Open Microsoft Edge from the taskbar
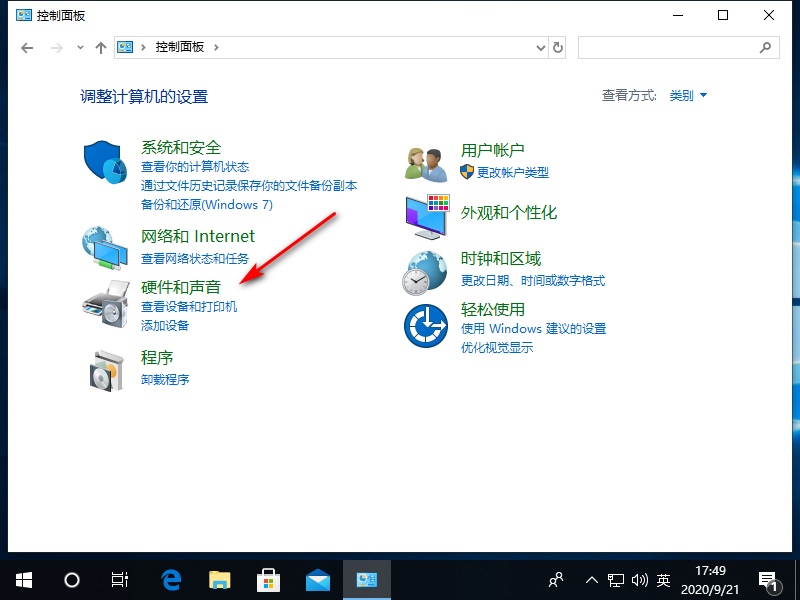This screenshot has width=800, height=600. coord(172,579)
